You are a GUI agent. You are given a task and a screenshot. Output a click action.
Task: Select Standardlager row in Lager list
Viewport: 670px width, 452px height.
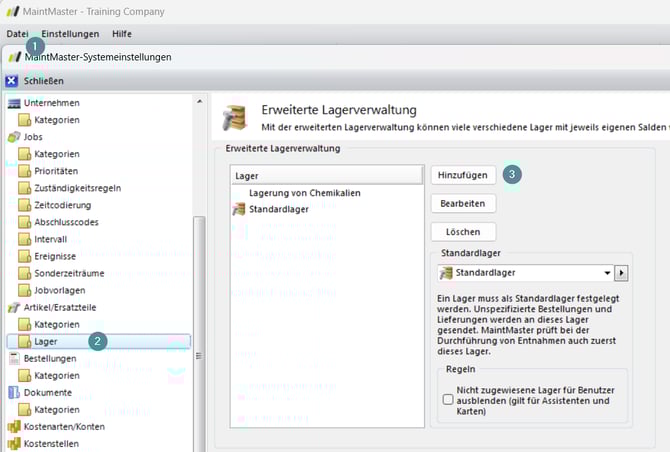tap(327, 209)
